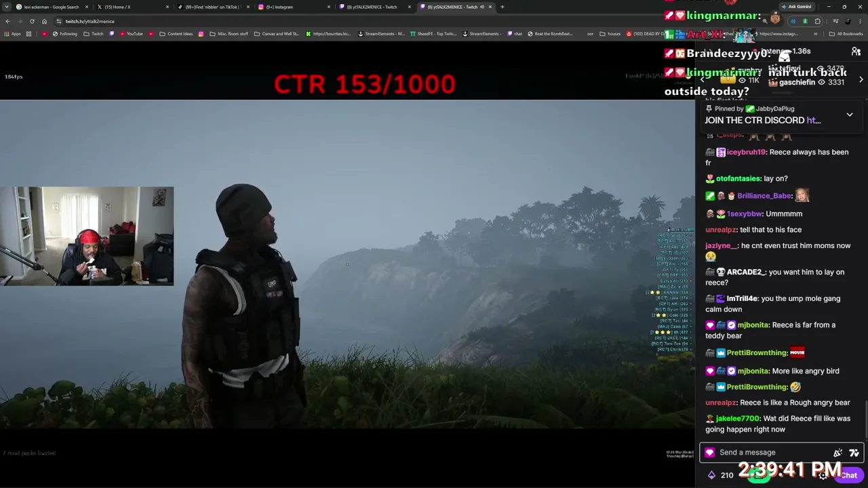Switch to the first ytTALK2MENICE Twitch tab
Screen dimensions: 868x488
pos(375,7)
